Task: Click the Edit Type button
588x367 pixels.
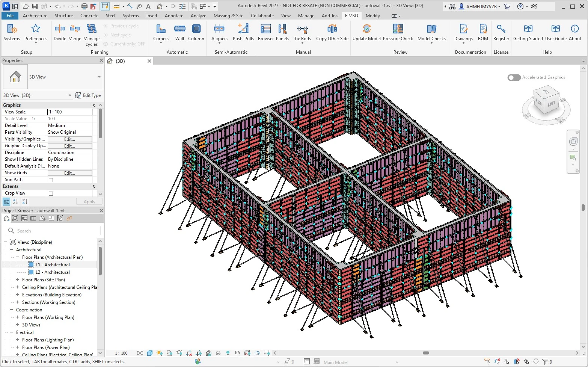Action: click(88, 95)
